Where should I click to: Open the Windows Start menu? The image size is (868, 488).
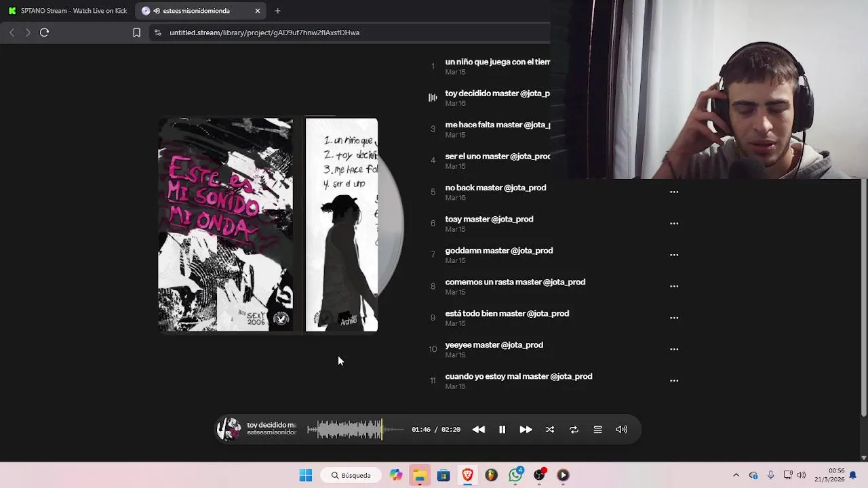pyautogui.click(x=306, y=475)
